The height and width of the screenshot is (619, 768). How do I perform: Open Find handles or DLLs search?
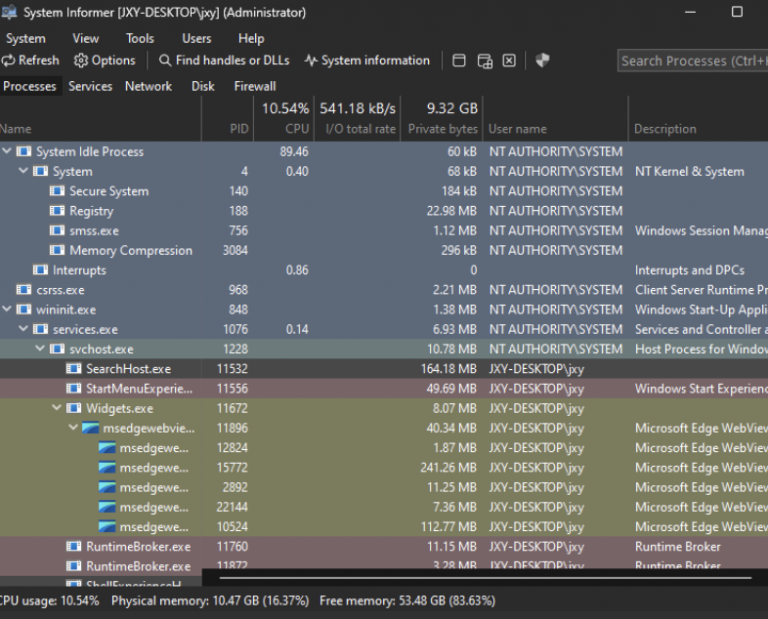click(x=165, y=61)
